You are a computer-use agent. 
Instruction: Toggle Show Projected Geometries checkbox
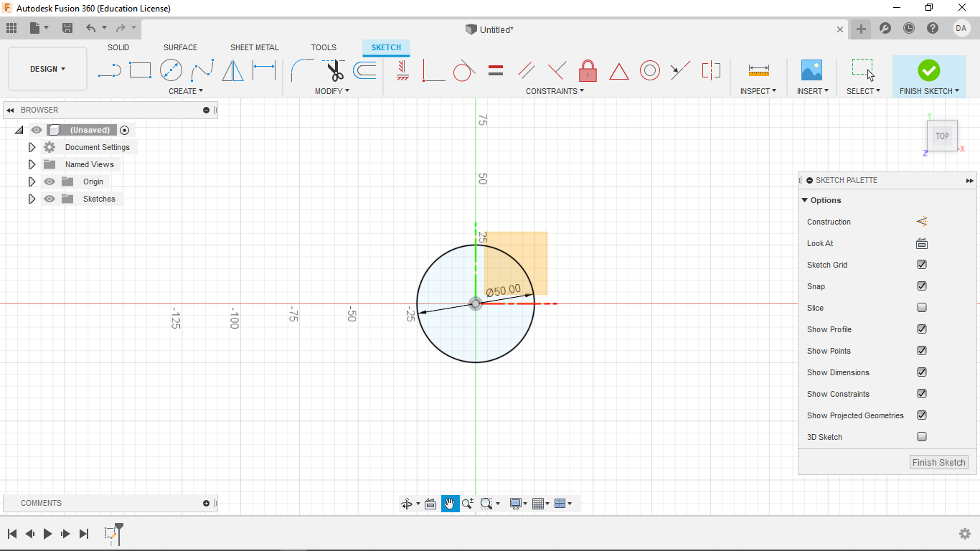point(922,415)
